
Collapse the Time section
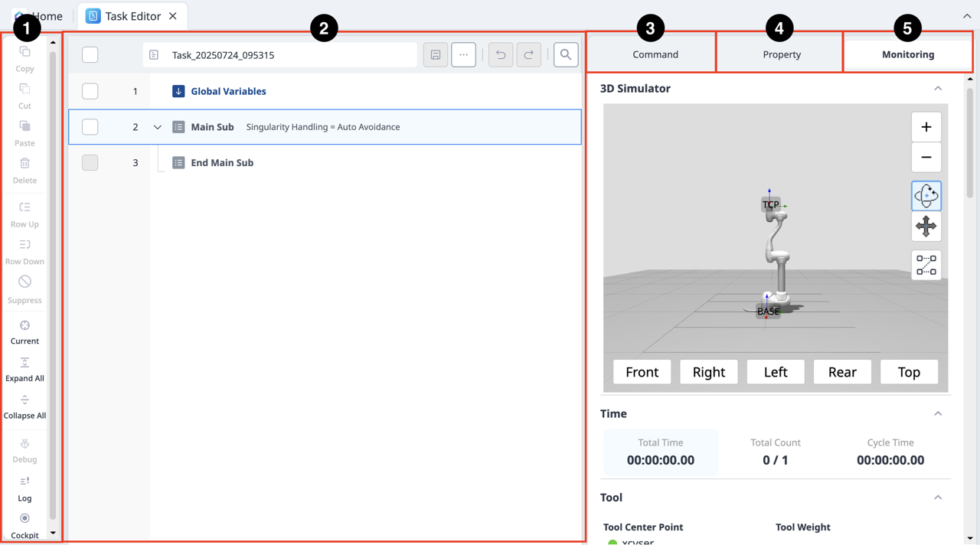click(x=938, y=413)
